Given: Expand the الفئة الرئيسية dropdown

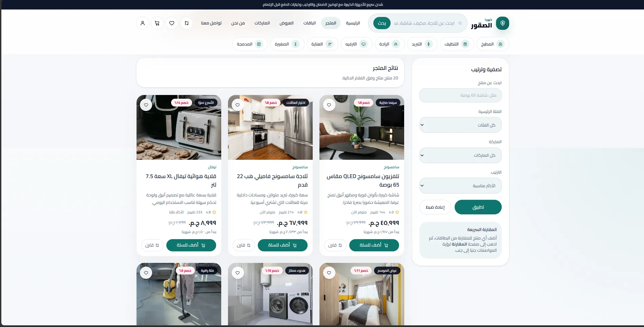Looking at the screenshot, I should [460, 125].
